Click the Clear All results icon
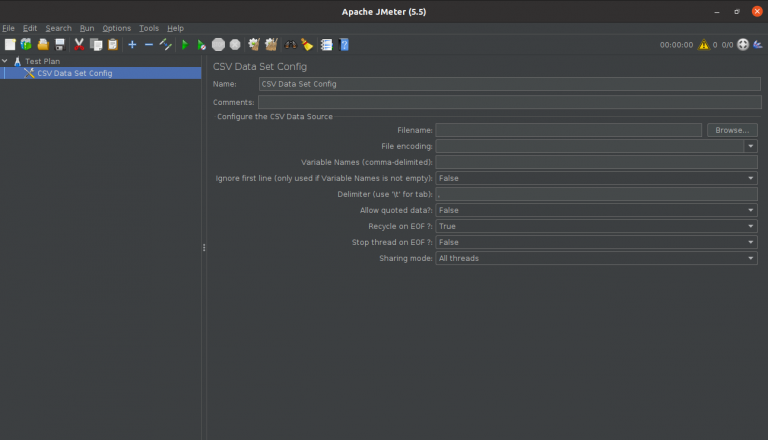This screenshot has width=768, height=440. tap(271, 45)
